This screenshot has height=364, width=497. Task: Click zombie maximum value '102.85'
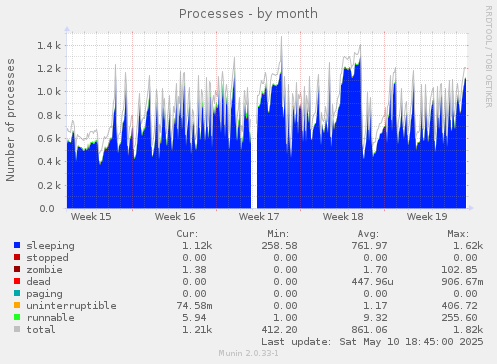459,270
